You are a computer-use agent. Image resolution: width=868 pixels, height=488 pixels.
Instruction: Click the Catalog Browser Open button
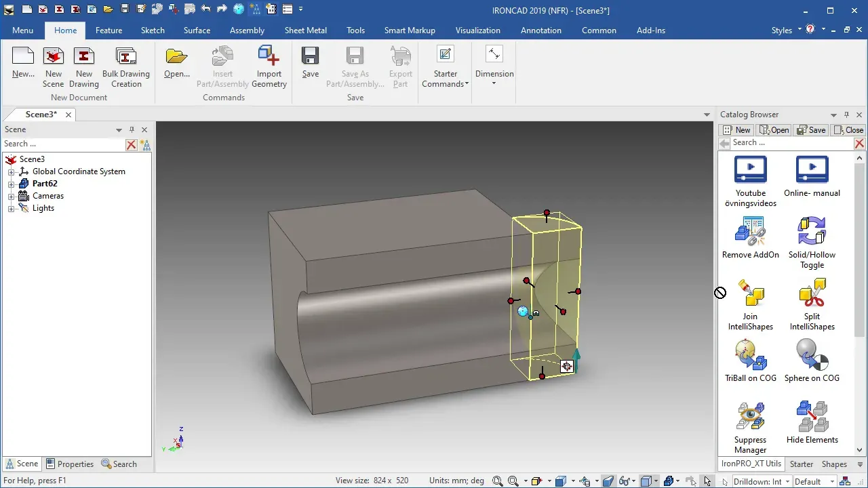(x=774, y=130)
